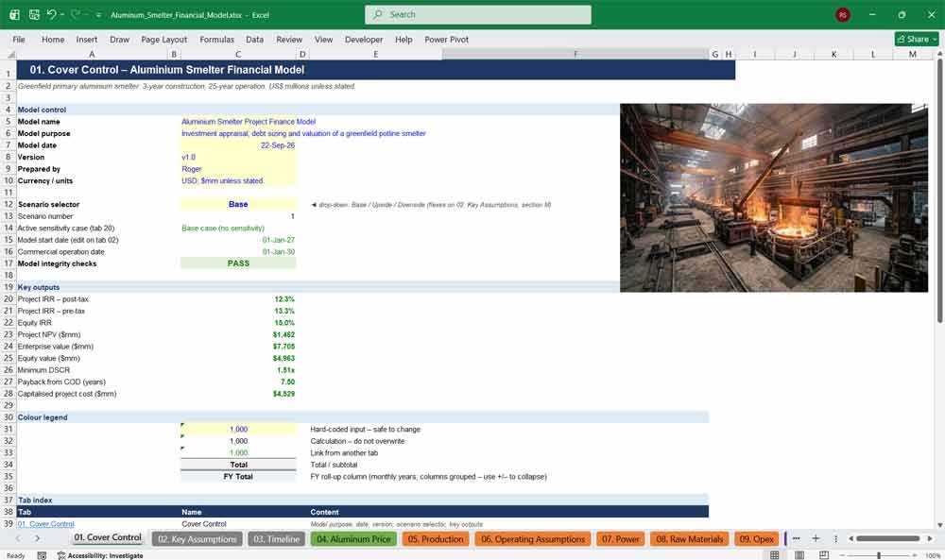Select column K header
This screenshot has width=945, height=560.
click(x=833, y=54)
